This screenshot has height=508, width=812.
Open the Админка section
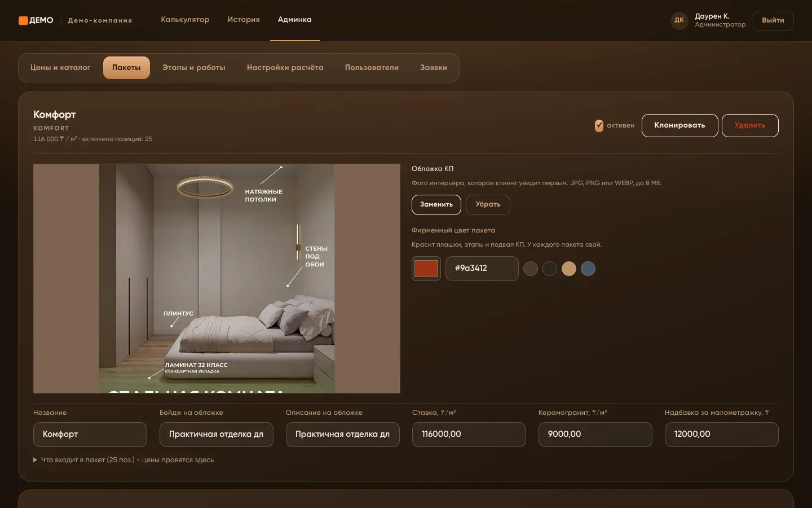(x=294, y=20)
